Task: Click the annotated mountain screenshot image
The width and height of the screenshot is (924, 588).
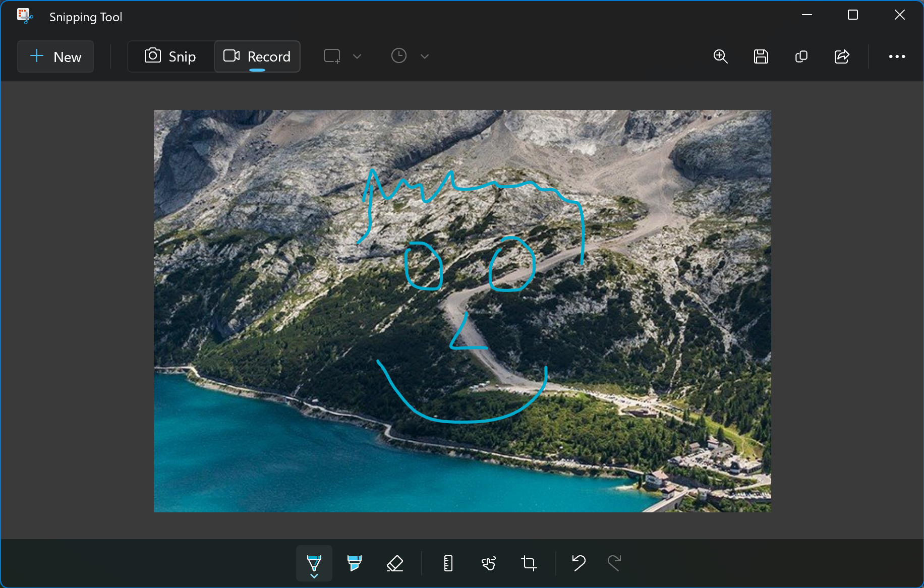Action: pyautogui.click(x=462, y=311)
